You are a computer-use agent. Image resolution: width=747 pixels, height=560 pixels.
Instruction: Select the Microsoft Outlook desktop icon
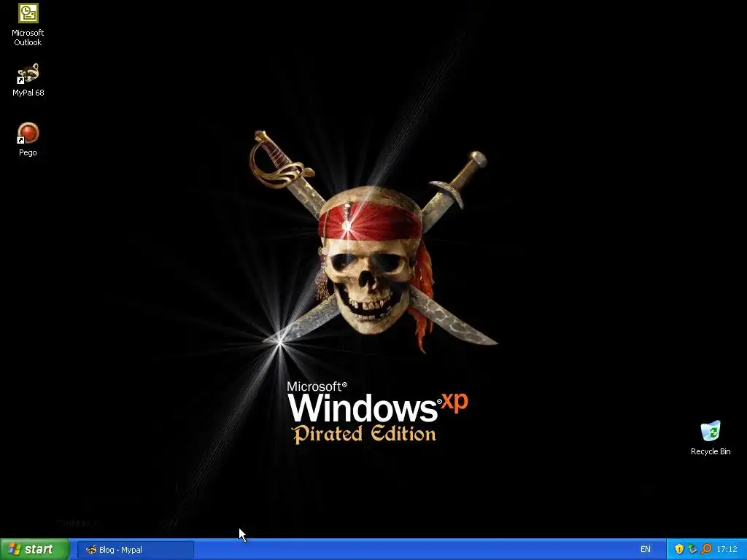click(28, 25)
